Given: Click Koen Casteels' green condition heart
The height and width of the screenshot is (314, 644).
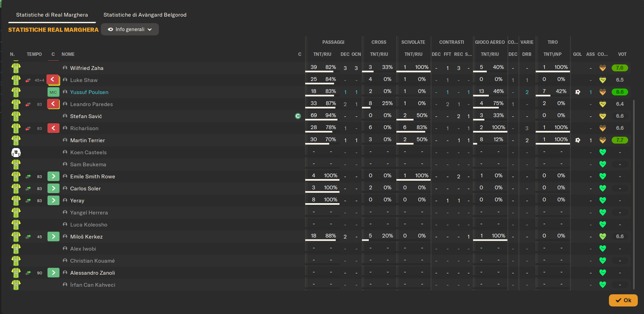Looking at the screenshot, I should 603,152.
